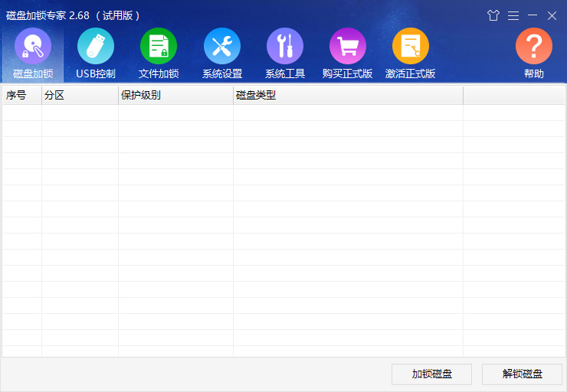Click the 序号 column header
This screenshot has width=567, height=392.
tap(21, 96)
